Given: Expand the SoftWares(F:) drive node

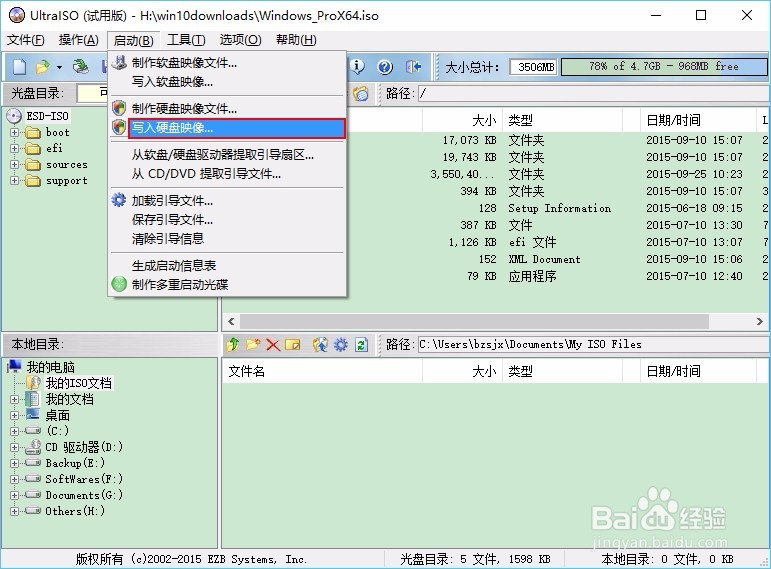Looking at the screenshot, I should tap(14, 479).
